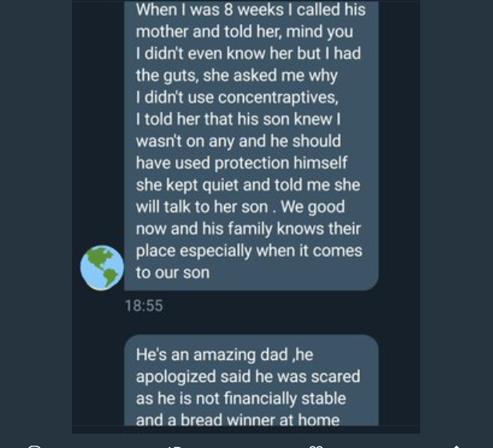
Task: Click the line 'the guts, she asked me why'
Action: [x=237, y=76]
